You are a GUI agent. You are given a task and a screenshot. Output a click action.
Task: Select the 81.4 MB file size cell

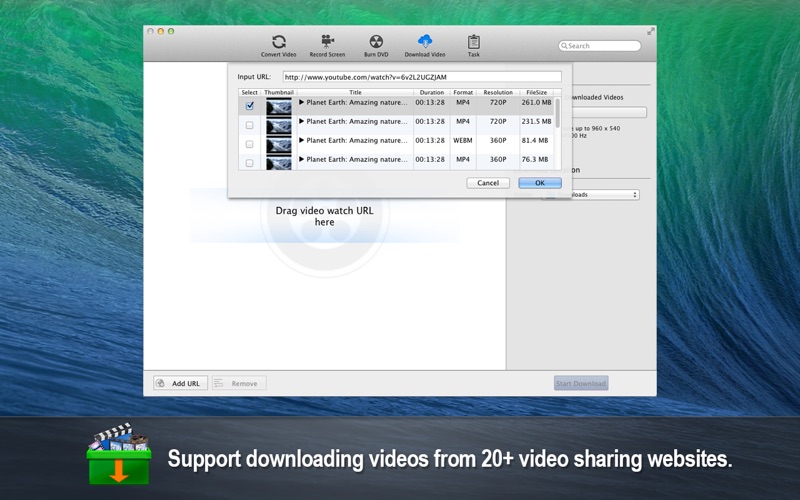coord(536,140)
